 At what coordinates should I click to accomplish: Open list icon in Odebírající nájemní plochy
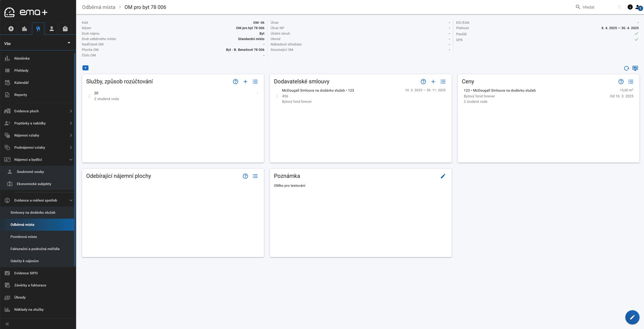click(255, 176)
